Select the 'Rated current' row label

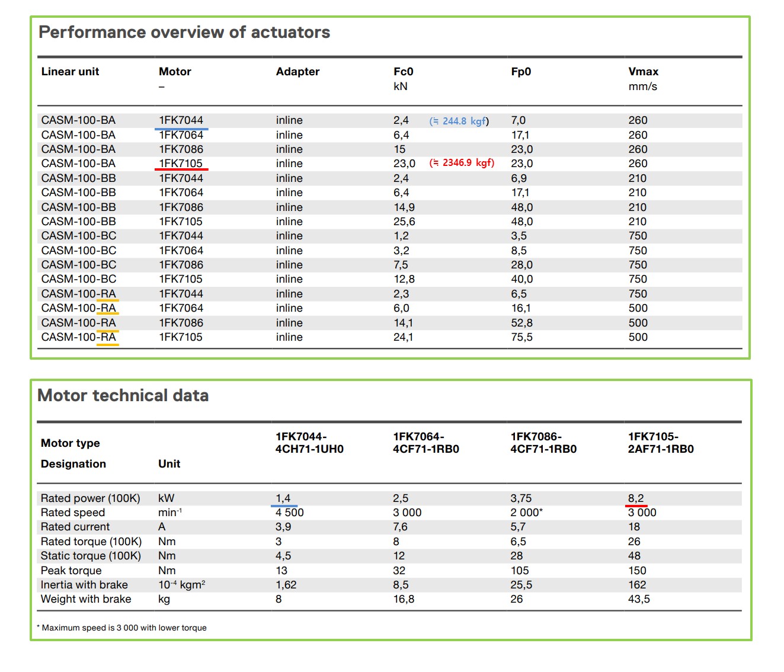75,527
